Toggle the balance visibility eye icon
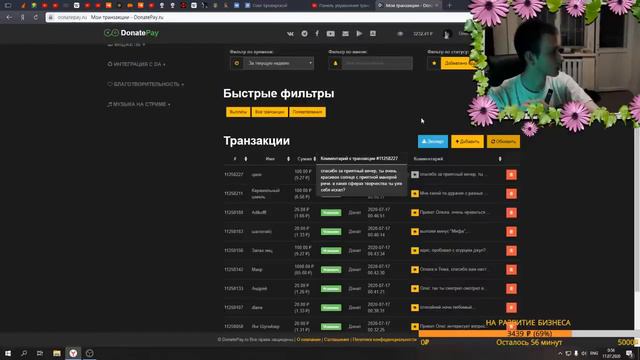Screen dimensions: 640x360 click(x=400, y=33)
